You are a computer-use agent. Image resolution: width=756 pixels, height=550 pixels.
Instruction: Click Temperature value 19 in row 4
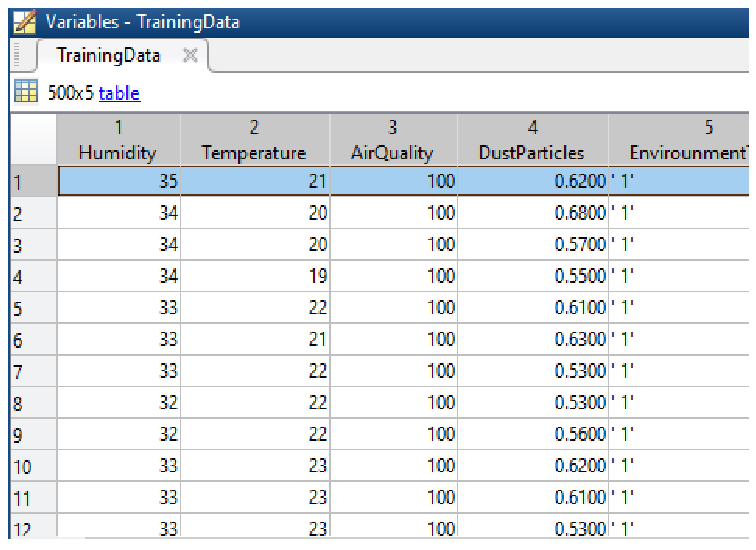(254, 276)
